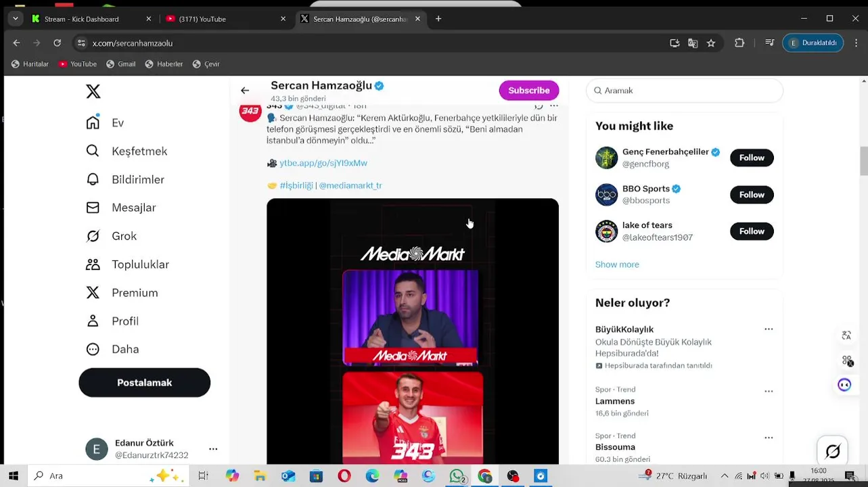Follow BBO Sports

pyautogui.click(x=752, y=195)
